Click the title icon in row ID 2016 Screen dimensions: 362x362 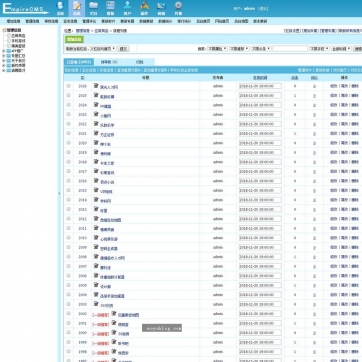(96, 181)
